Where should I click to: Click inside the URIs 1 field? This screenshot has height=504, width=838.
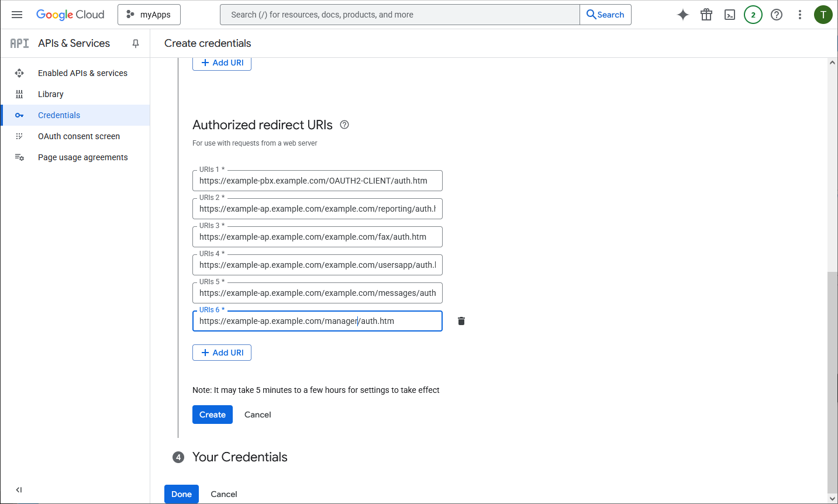click(317, 181)
